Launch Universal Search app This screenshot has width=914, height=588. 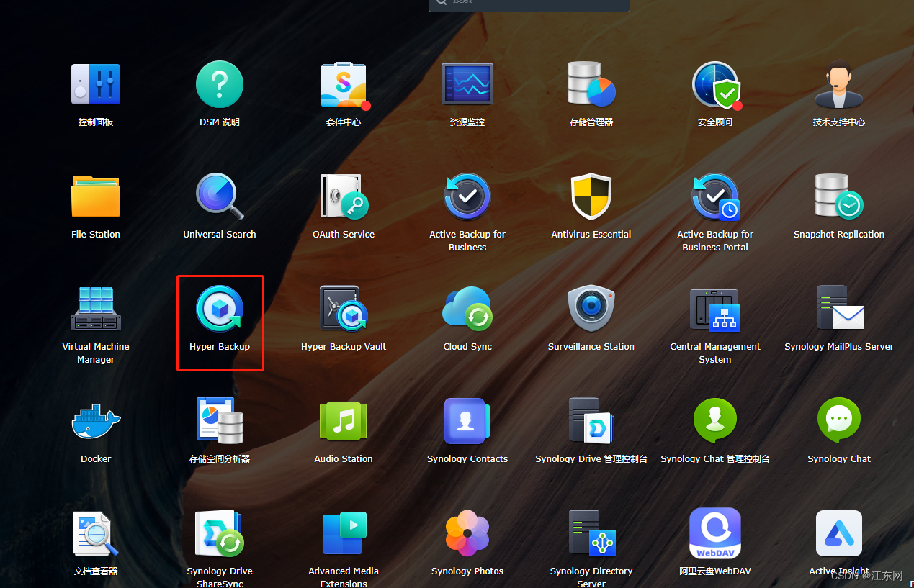click(x=220, y=196)
